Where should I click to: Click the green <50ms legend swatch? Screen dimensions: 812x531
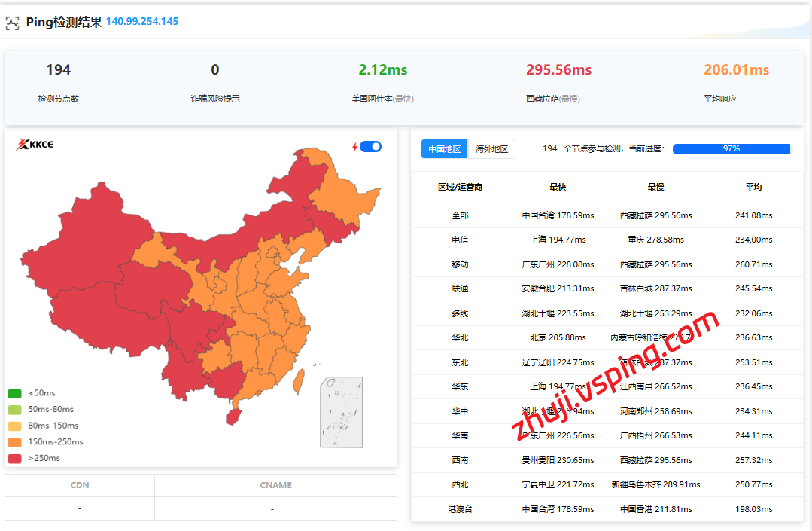click(x=14, y=393)
